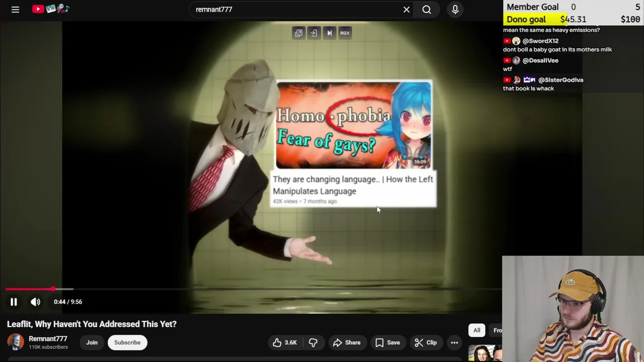This screenshot has height=362, width=644.
Task: Select the All filter chip
Action: [x=476, y=330]
